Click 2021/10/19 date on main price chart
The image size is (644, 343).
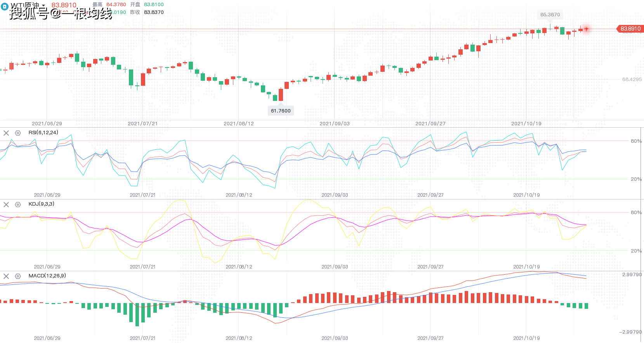(526, 123)
